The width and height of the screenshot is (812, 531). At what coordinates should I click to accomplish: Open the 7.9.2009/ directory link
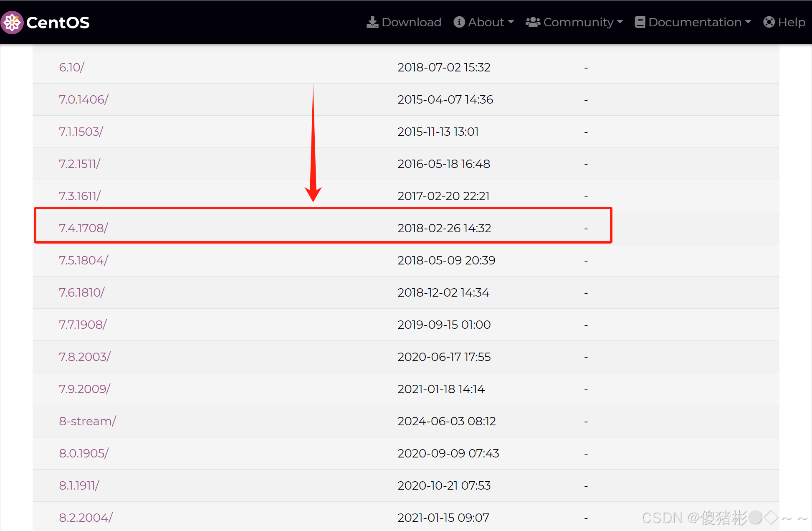(x=84, y=389)
